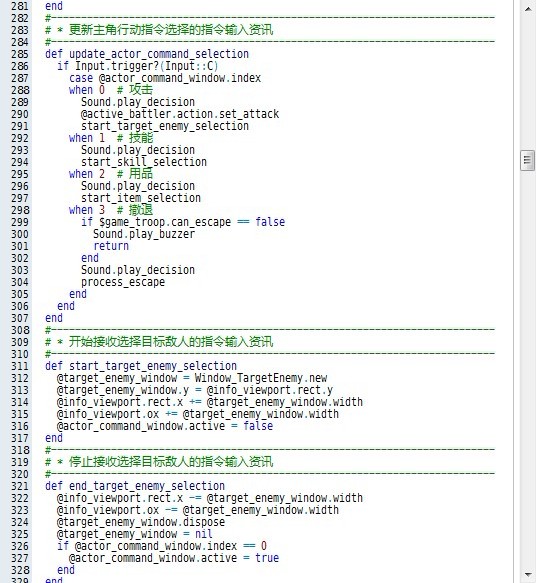Click '@info_viewport.rect.y' on line 313
Screen dimensions: 536x583
click(x=270, y=390)
